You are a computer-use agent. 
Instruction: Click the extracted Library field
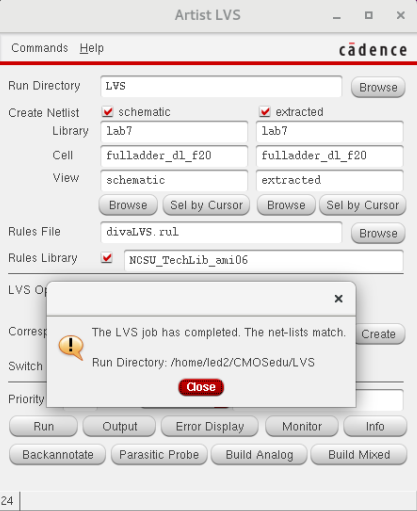330,131
